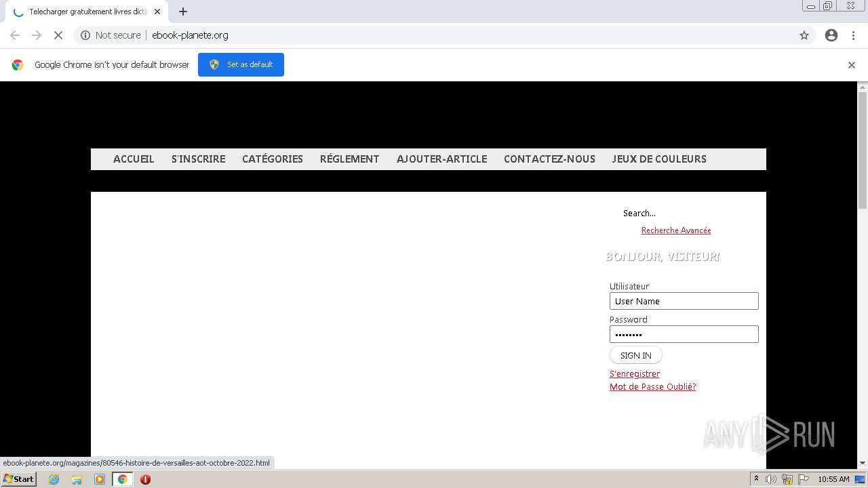Open CATÉGORIES menu item
This screenshot has height=488, width=868.
[x=273, y=159]
